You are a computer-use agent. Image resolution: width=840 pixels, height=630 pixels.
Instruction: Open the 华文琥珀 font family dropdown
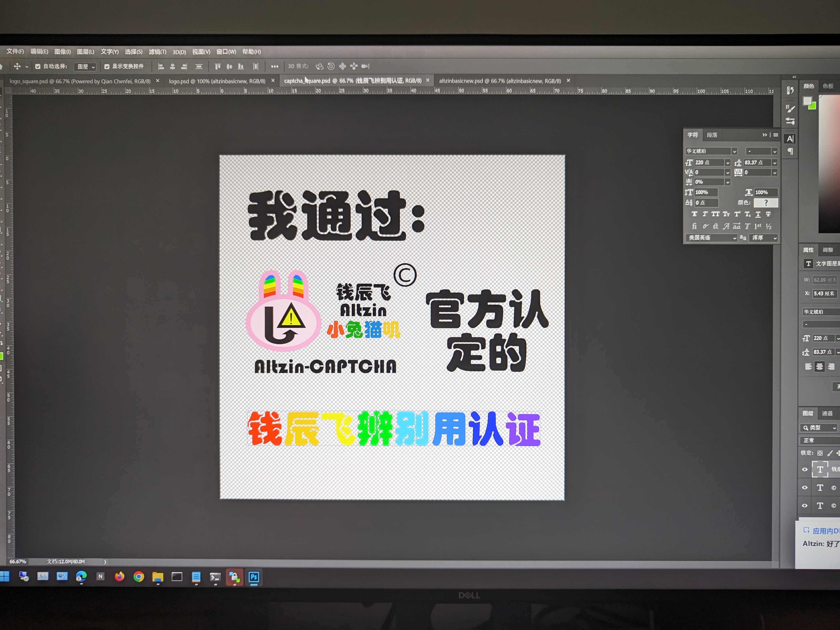click(x=734, y=151)
